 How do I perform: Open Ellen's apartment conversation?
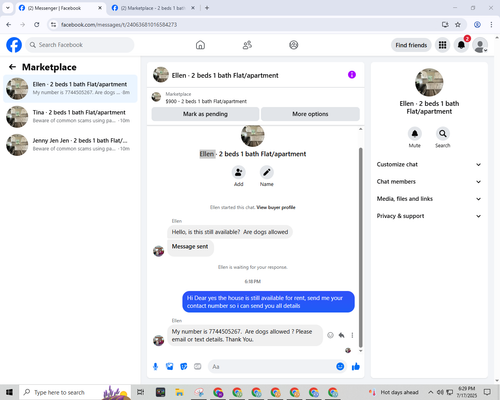70,88
